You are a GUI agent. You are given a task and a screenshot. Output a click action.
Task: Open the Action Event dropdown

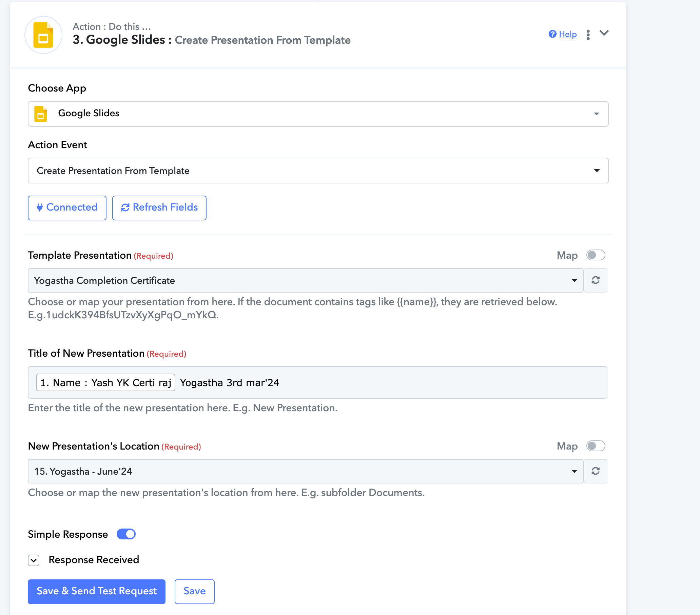tap(318, 171)
